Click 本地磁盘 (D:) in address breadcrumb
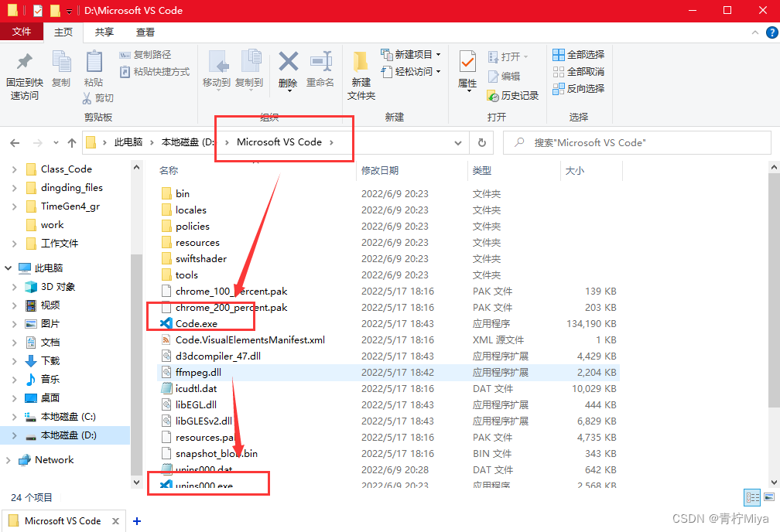Screen dimensions: 780x532 click(188, 142)
